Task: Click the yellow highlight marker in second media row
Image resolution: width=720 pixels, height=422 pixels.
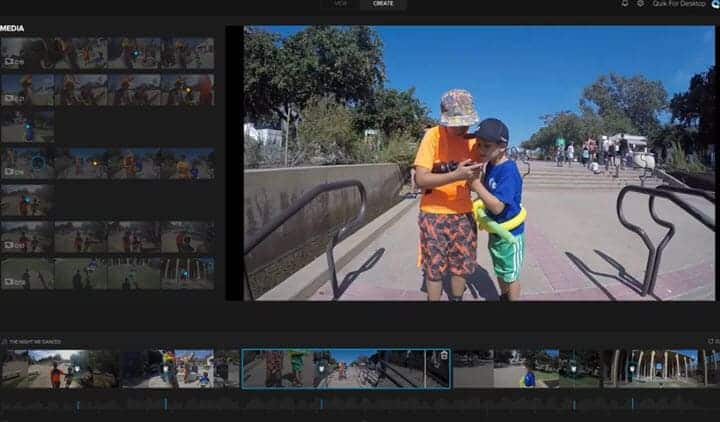Action: pos(187,90)
